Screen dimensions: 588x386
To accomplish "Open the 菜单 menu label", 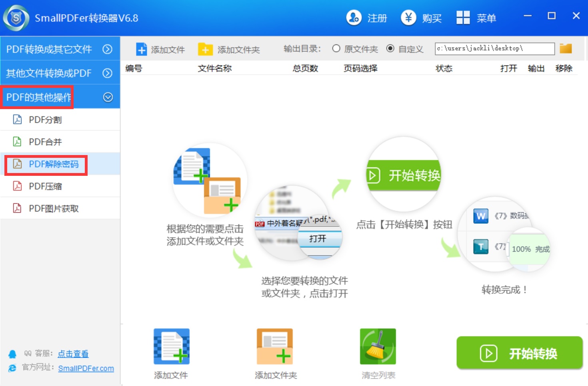I will click(x=486, y=18).
